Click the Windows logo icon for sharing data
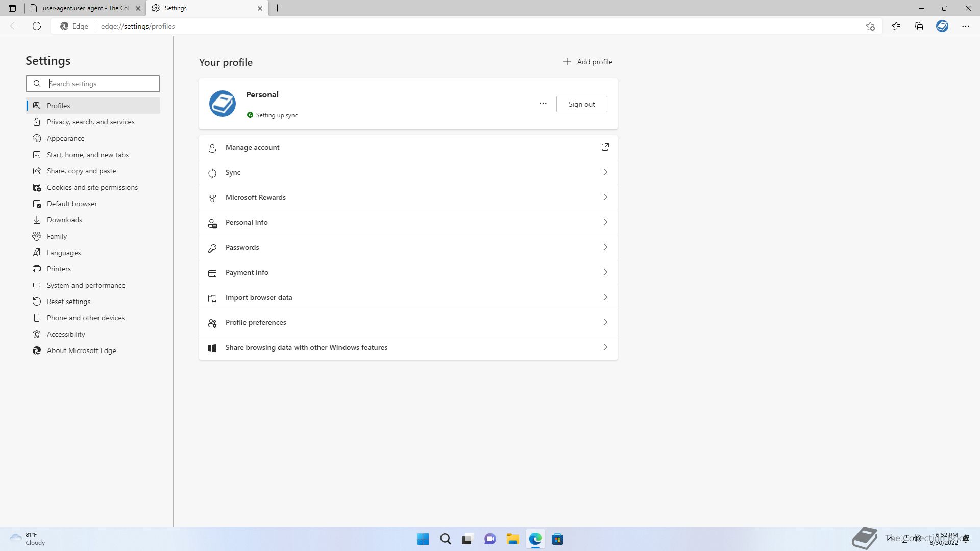This screenshot has height=551, width=980. click(x=212, y=348)
